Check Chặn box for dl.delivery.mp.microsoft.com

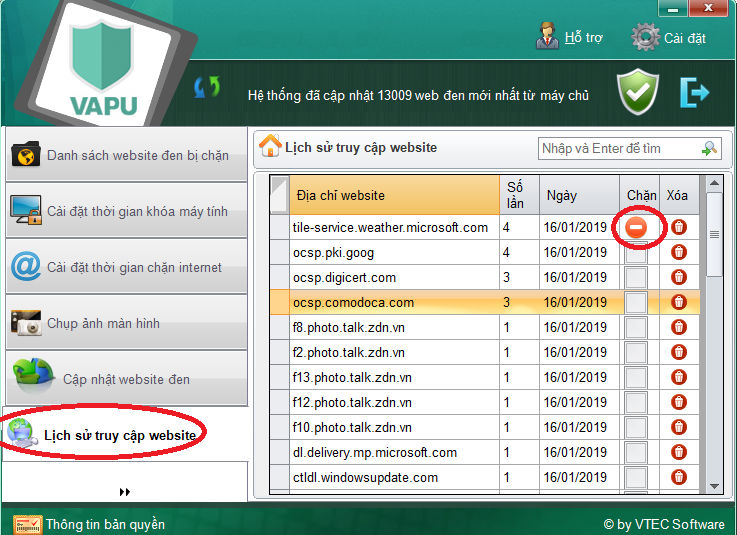pyautogui.click(x=636, y=452)
